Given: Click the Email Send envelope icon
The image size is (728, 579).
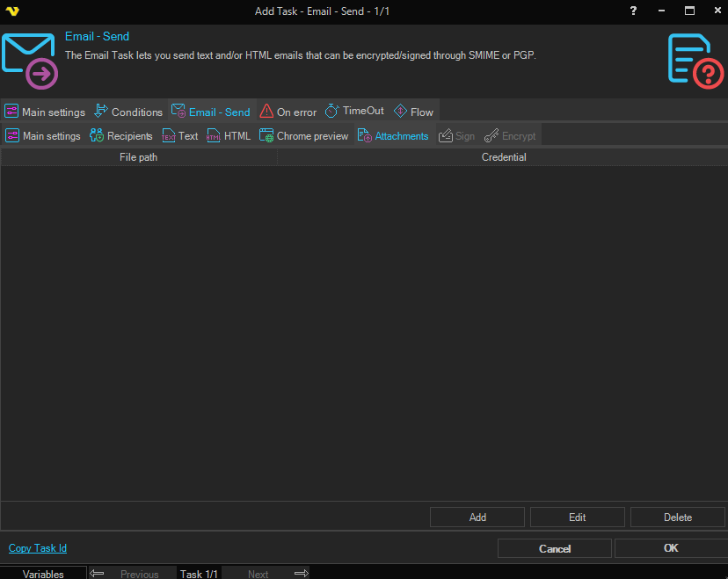Looking at the screenshot, I should (x=29, y=61).
